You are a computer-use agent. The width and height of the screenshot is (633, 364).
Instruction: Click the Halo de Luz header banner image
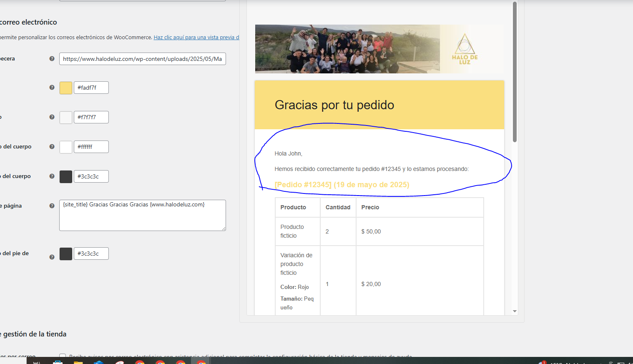pyautogui.click(x=379, y=49)
